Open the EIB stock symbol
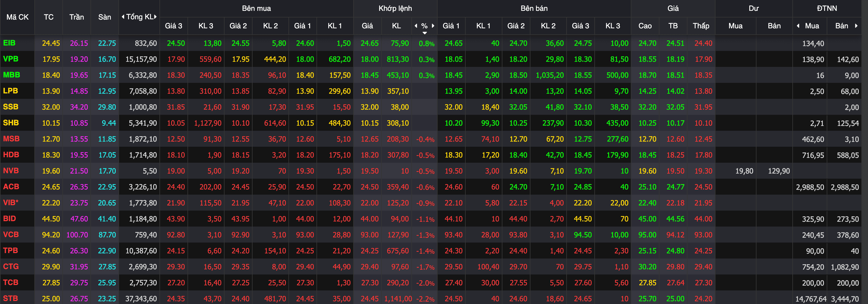868x304 pixels. tap(9, 43)
